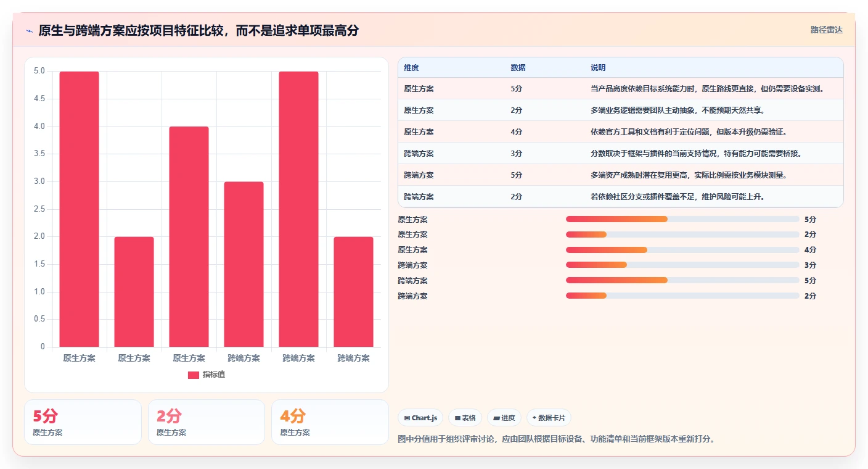Open the 2分 原生方案 data card
This screenshot has height=469, width=868.
[x=207, y=422]
